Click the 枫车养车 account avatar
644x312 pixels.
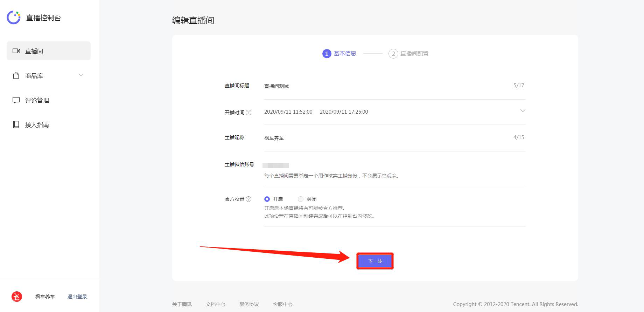pyautogui.click(x=17, y=297)
